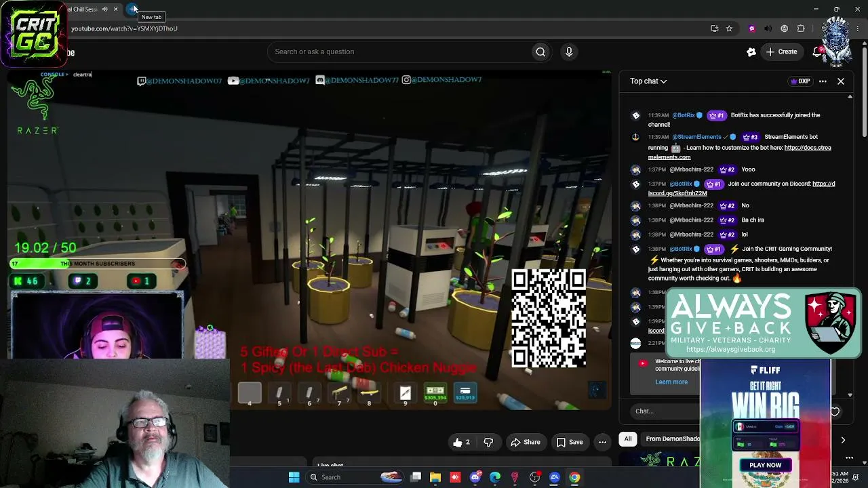Viewport: 868px width, 488px height.
Task: Open Task View on the taskbar
Action: (416, 477)
